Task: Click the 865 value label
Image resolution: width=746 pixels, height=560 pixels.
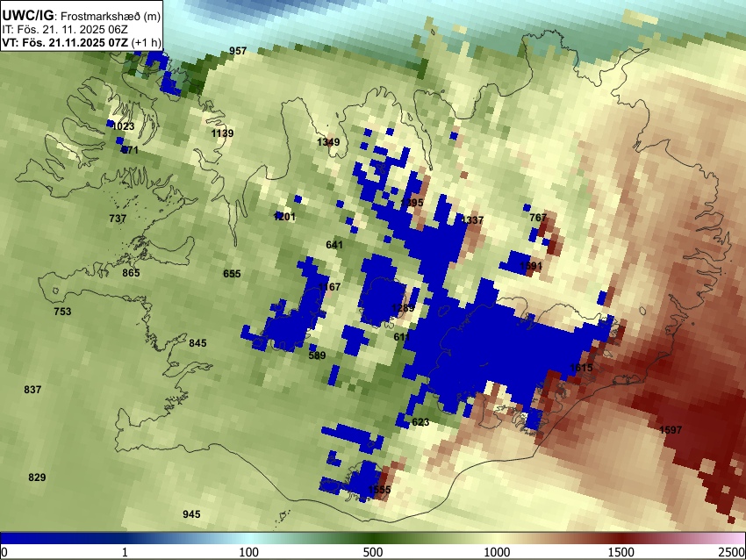Action: (131, 273)
